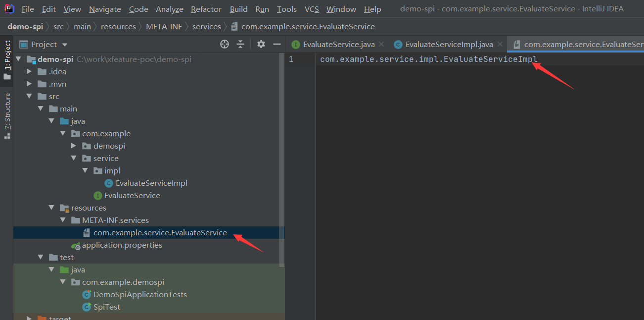
Task: Click the resources folder icon
Action: pyautogui.click(x=64, y=208)
